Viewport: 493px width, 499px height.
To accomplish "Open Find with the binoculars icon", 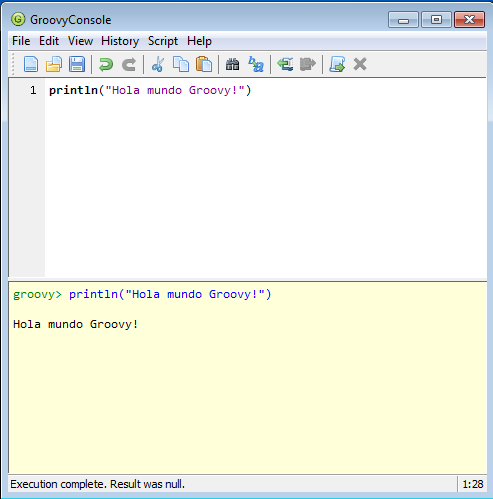I will pos(233,64).
